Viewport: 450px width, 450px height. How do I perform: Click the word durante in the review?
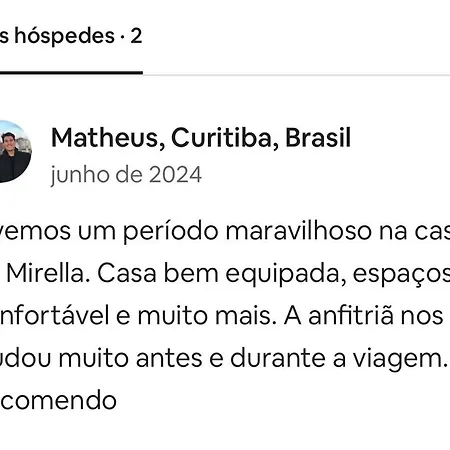point(277,358)
